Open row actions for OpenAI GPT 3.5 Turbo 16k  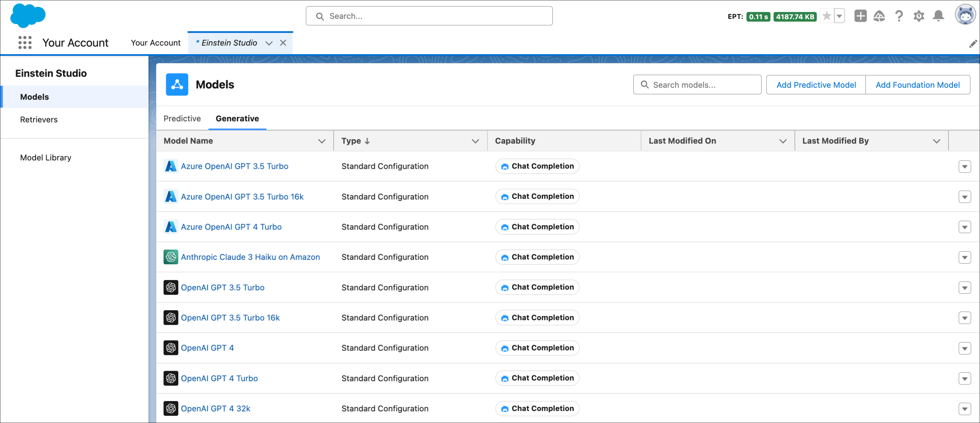[965, 318]
